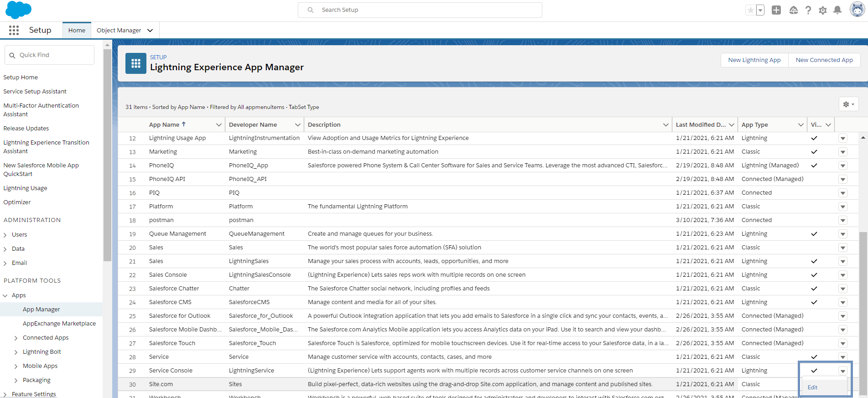
Task: Expand the Connected Apps tree node
Action: 16,338
